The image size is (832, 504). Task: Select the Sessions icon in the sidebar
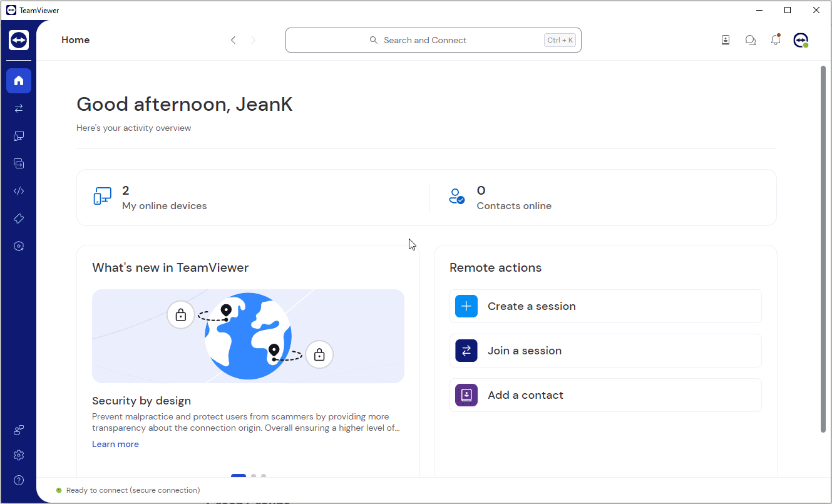pos(19,108)
